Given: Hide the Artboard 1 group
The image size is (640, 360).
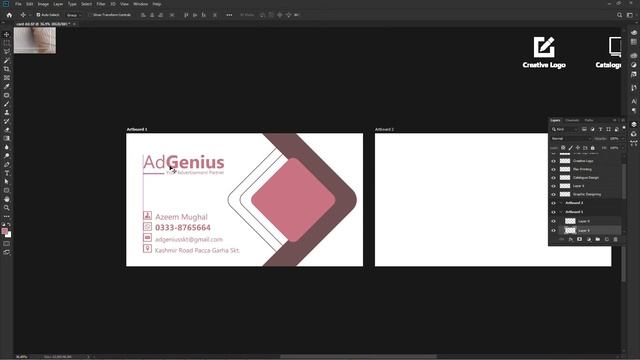Looking at the screenshot, I should (x=553, y=212).
